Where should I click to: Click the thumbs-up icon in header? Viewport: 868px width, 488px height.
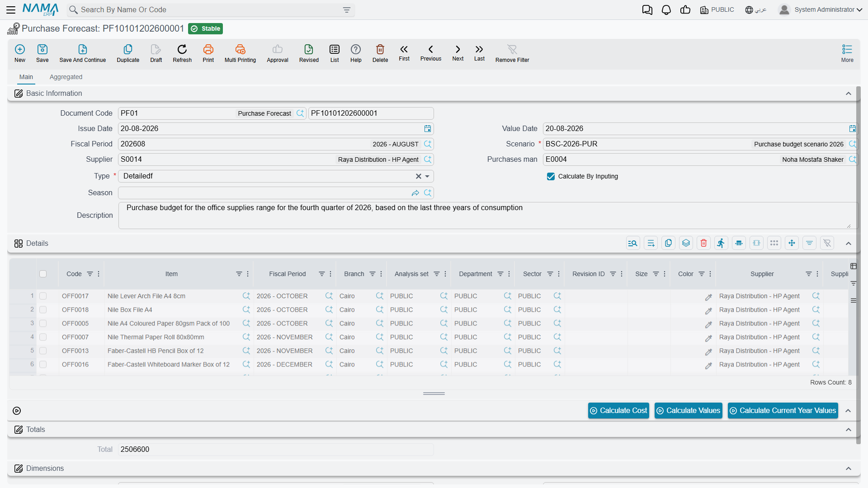[x=685, y=10]
